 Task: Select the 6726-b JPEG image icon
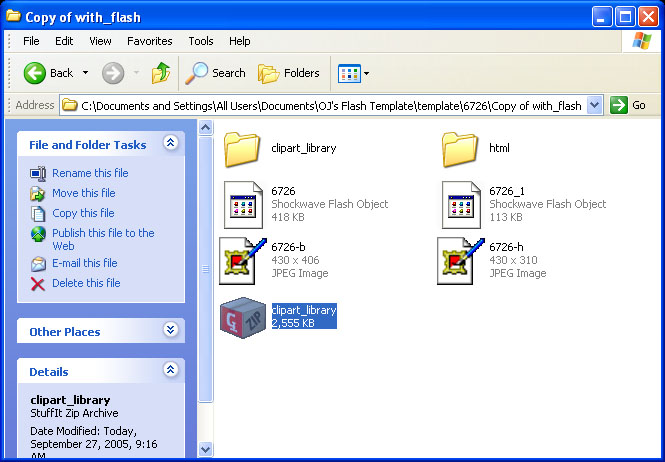[x=243, y=260]
